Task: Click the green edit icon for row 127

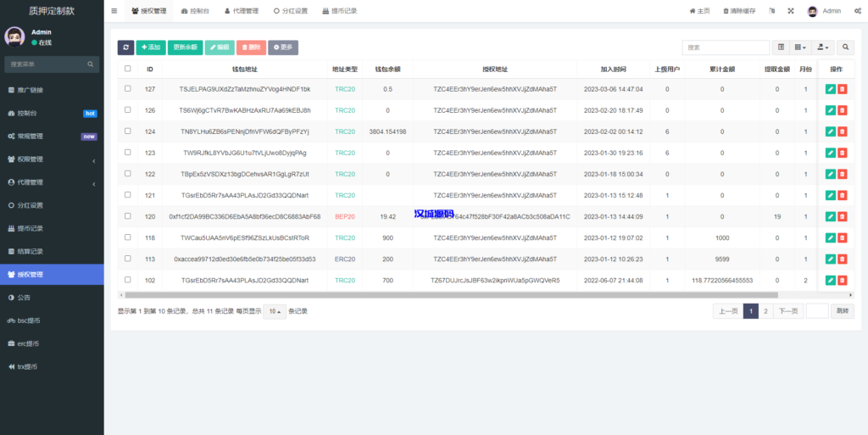Action: [x=830, y=89]
